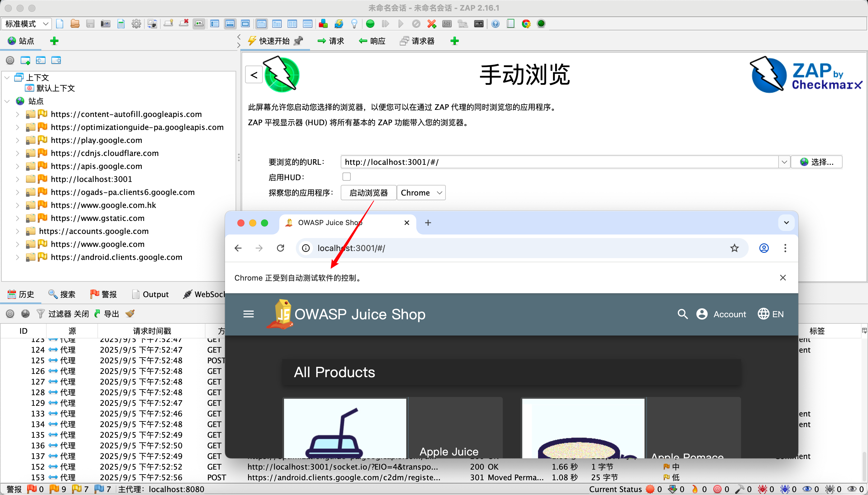Click the target scope icon in Sites toolbar
Viewport: 868px width, 495px height.
10,61
